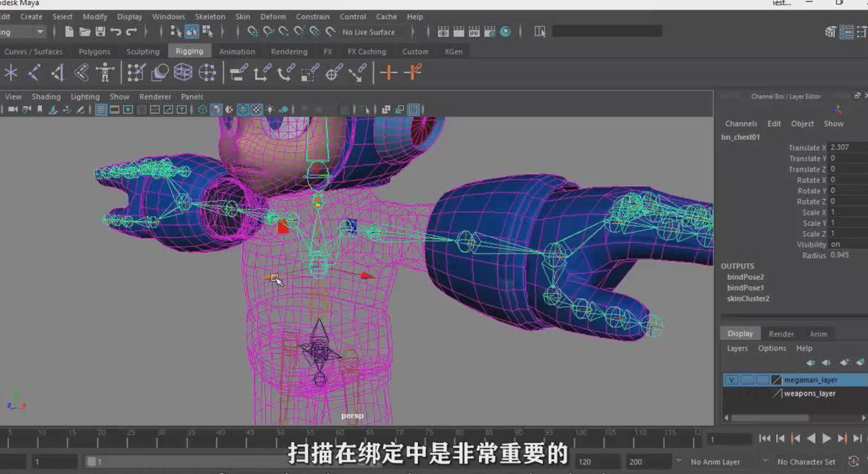Apply the Aim constraint icon

click(333, 73)
